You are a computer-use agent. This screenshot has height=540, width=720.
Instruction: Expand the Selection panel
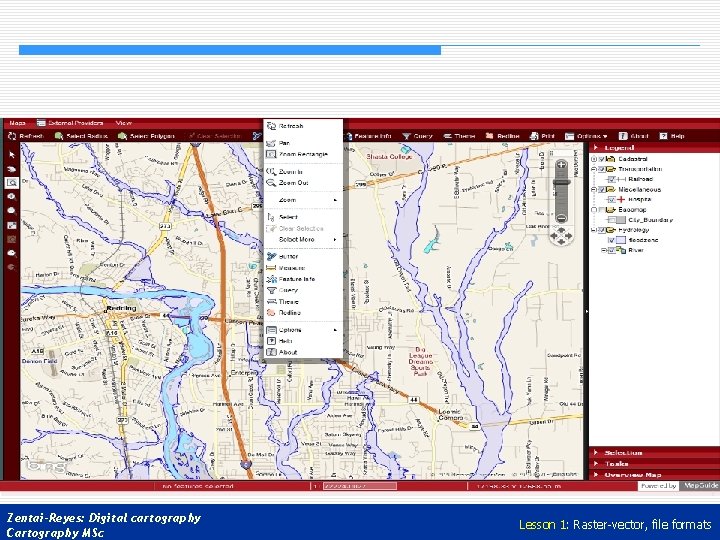point(654,452)
